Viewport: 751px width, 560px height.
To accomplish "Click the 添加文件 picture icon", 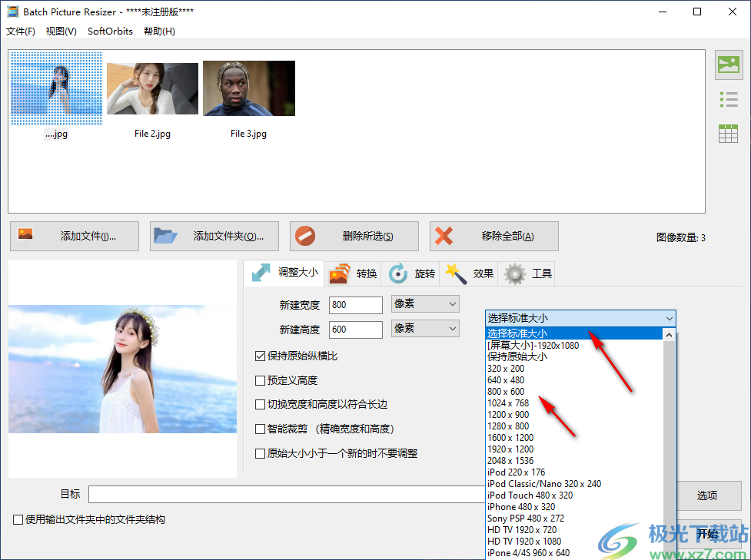I will (25, 236).
